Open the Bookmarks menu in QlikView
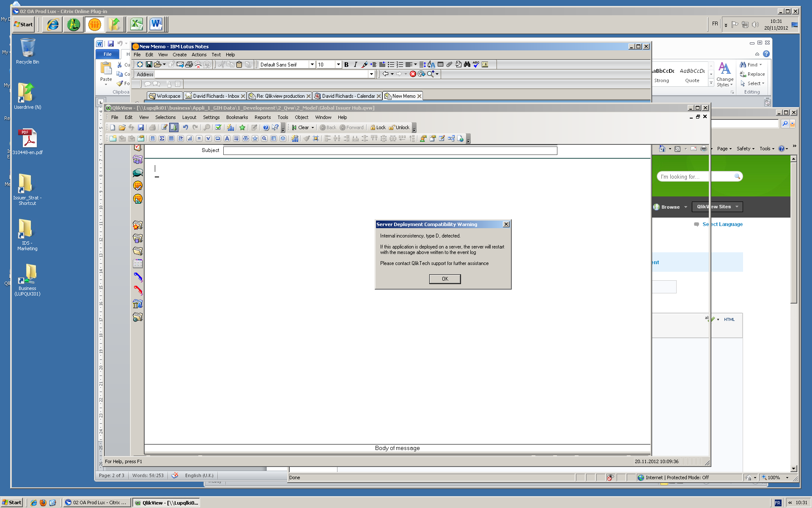Viewport: 812px width, 508px height. 237,117
